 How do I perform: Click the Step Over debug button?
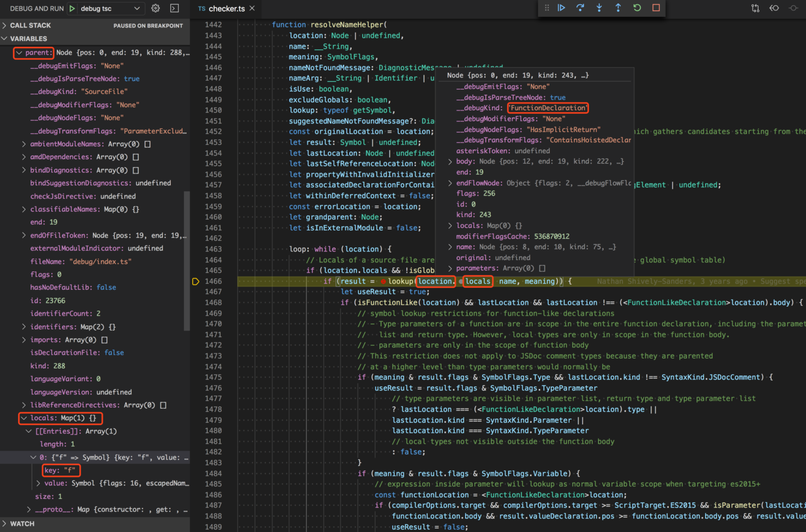(580, 8)
